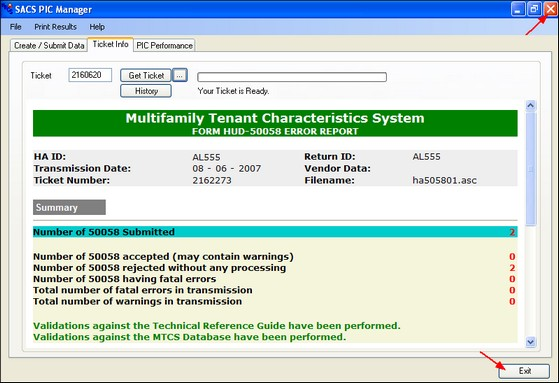Click the 'HA ID:' label

click(x=50, y=157)
